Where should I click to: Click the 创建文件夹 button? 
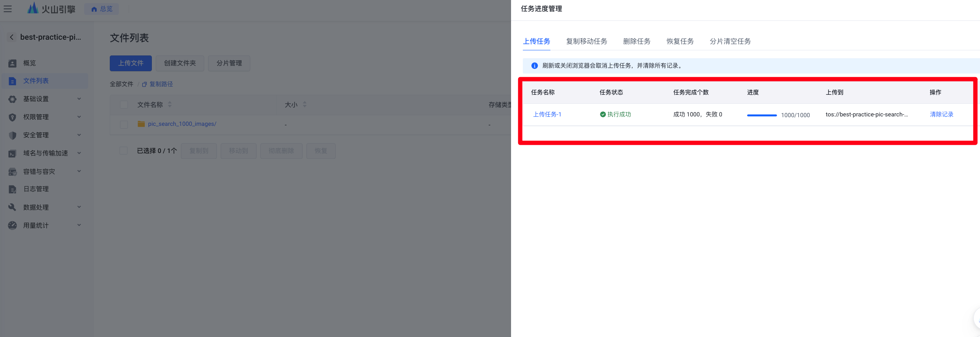180,63
